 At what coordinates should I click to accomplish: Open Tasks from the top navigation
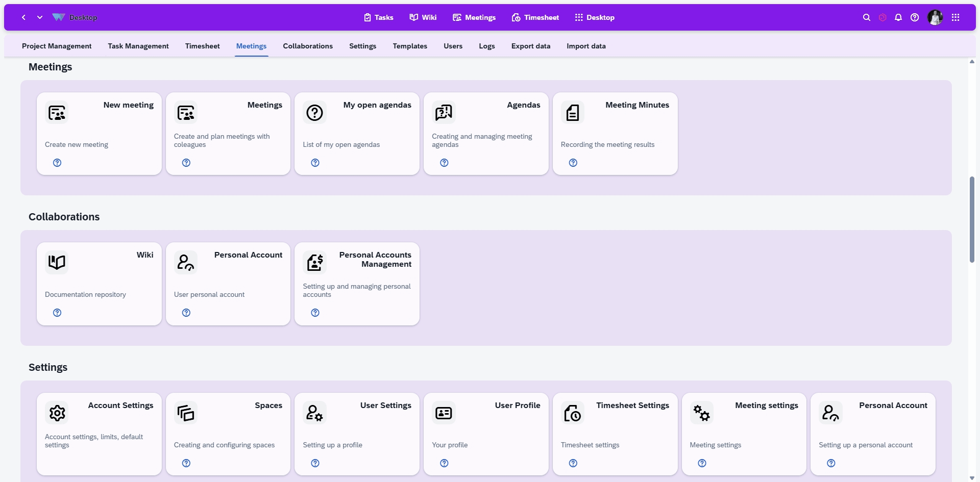378,17
